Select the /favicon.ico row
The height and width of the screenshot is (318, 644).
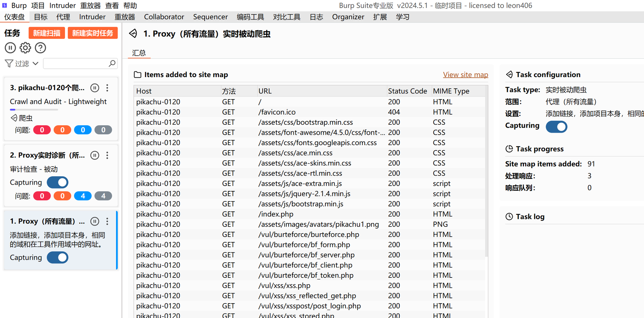(309, 112)
